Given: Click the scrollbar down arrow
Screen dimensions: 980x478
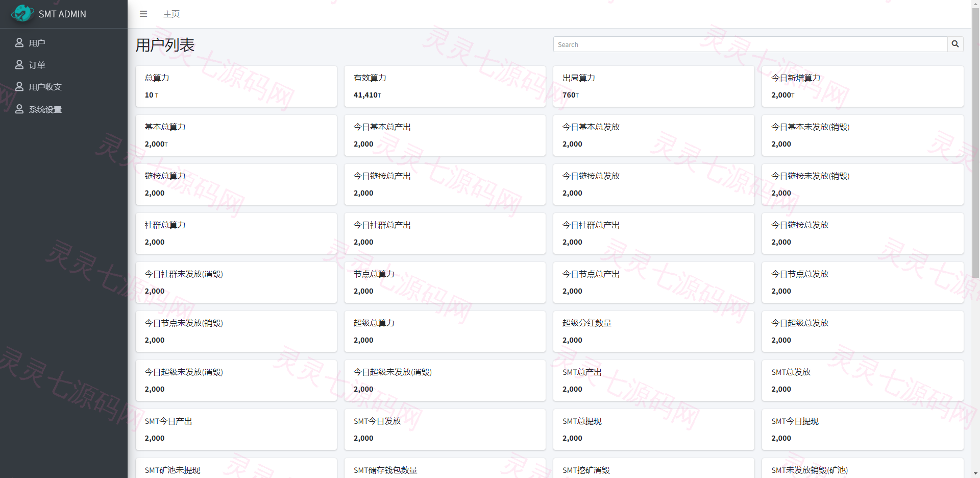Looking at the screenshot, I should [x=975, y=474].
